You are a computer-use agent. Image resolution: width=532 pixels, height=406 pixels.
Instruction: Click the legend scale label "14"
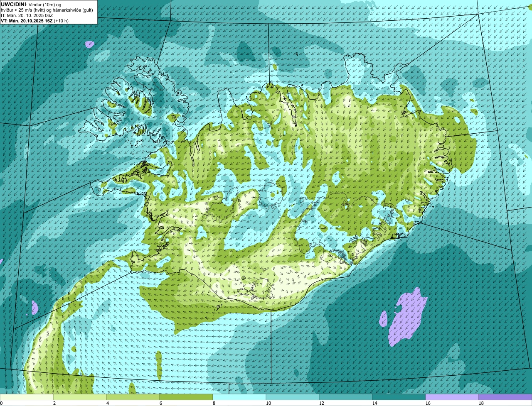pyautogui.click(x=375, y=403)
